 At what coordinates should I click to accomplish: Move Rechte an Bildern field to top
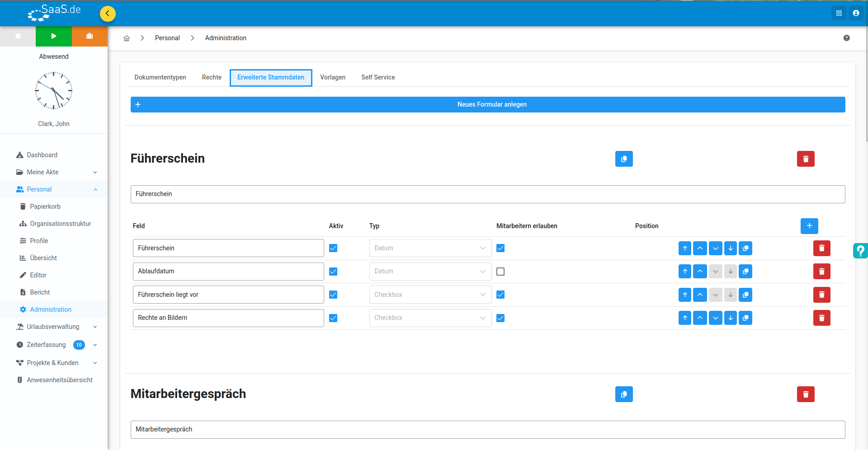pyautogui.click(x=685, y=318)
